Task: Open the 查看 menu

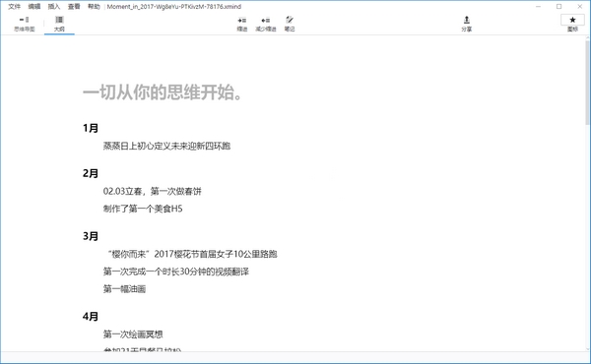Action: point(74,7)
